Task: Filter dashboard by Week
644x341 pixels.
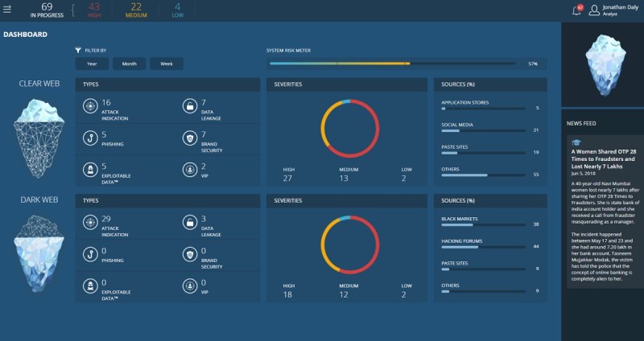Action: pyautogui.click(x=166, y=64)
